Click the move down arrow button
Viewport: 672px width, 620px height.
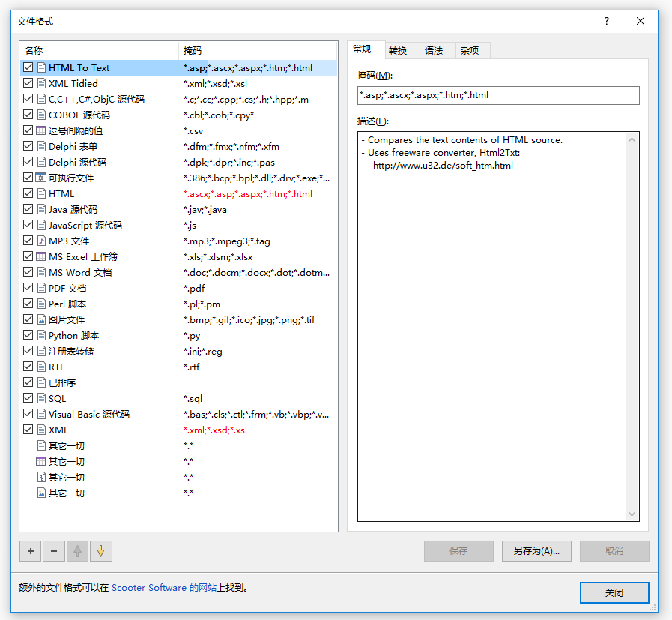click(x=100, y=551)
